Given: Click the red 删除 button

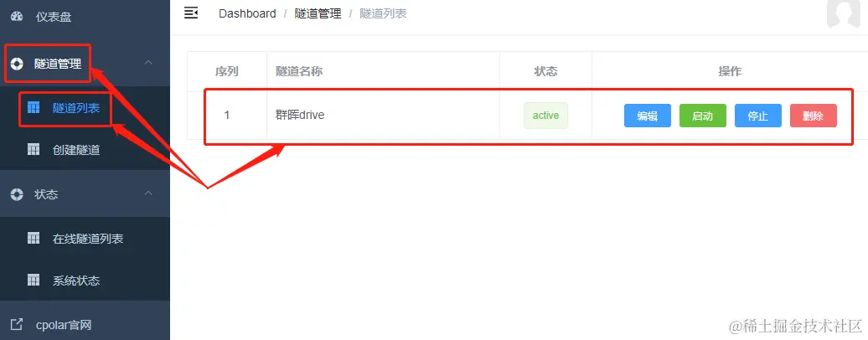Looking at the screenshot, I should (x=814, y=116).
